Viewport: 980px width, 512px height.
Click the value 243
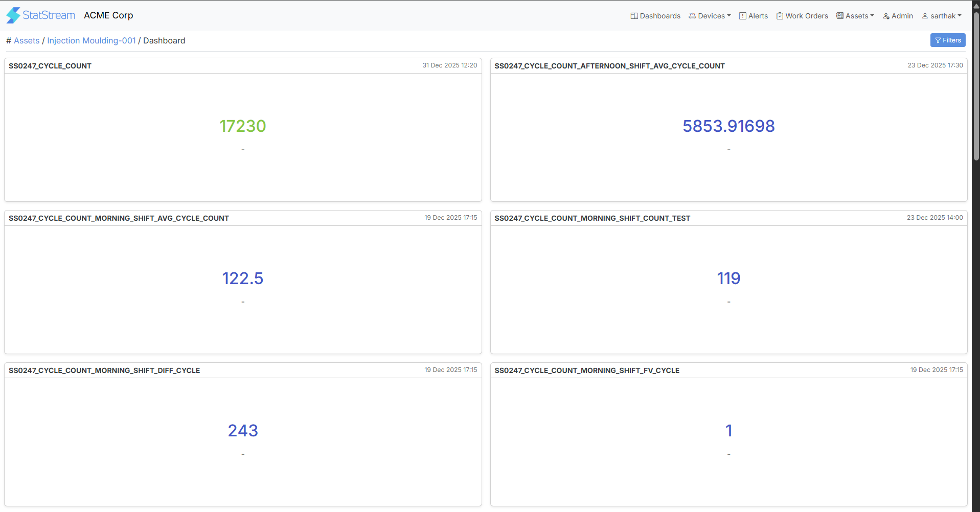tap(243, 430)
